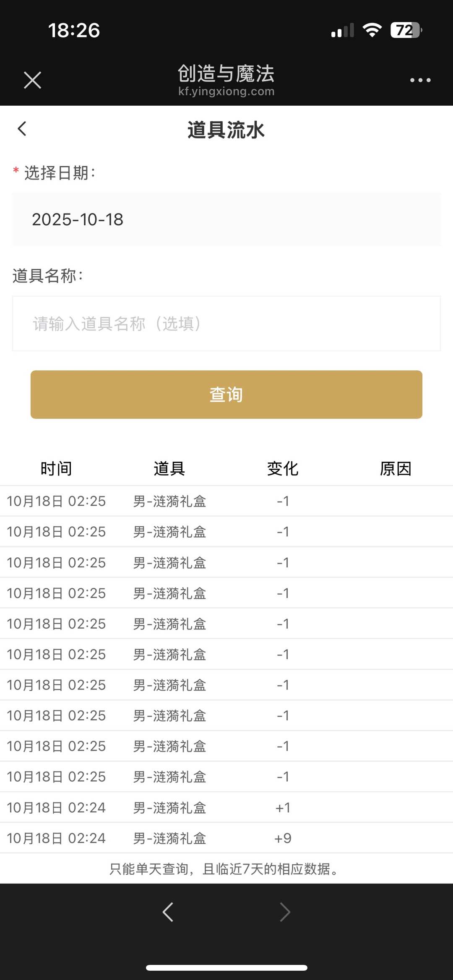Tap the X to close the webpage

tap(32, 80)
